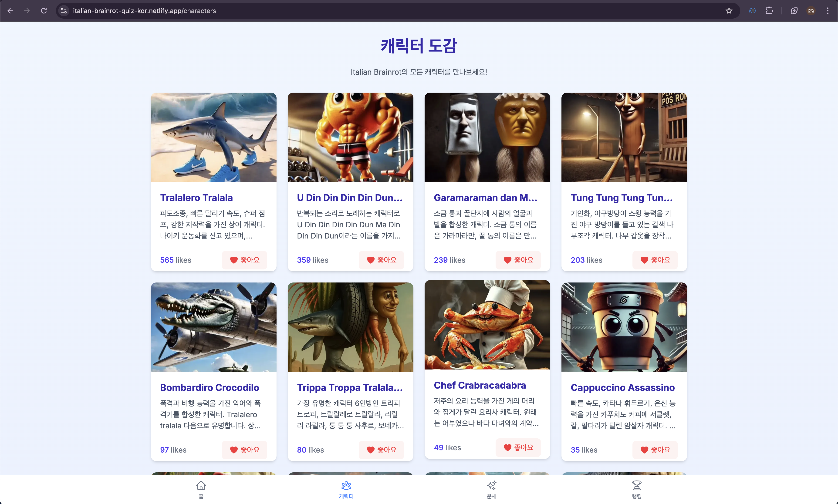
Task: Open browser extensions puzzle icon
Action: click(x=769, y=11)
